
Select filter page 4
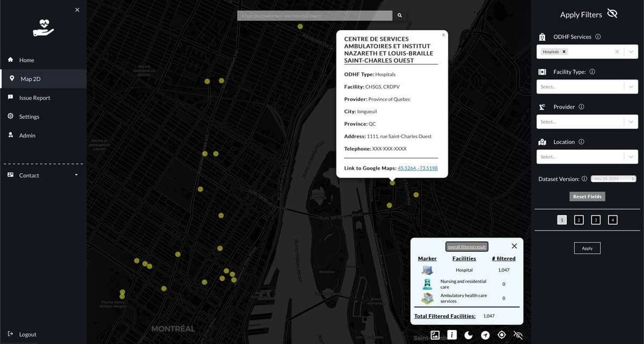point(613,219)
